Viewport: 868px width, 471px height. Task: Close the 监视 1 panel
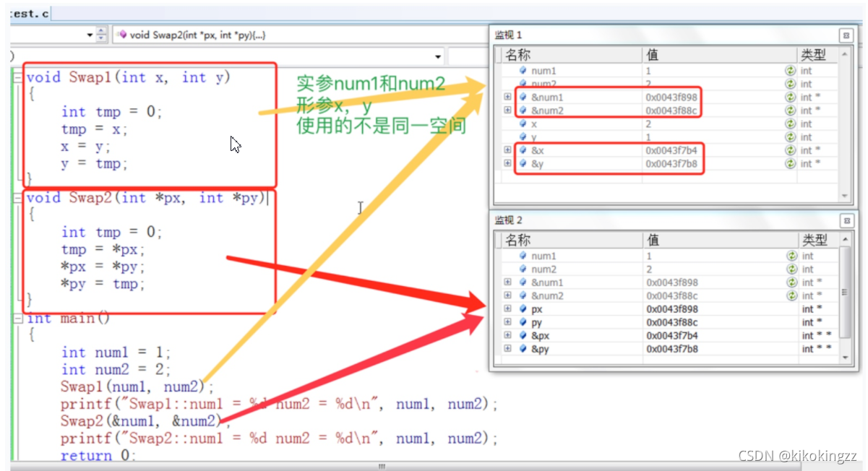pos(846,35)
